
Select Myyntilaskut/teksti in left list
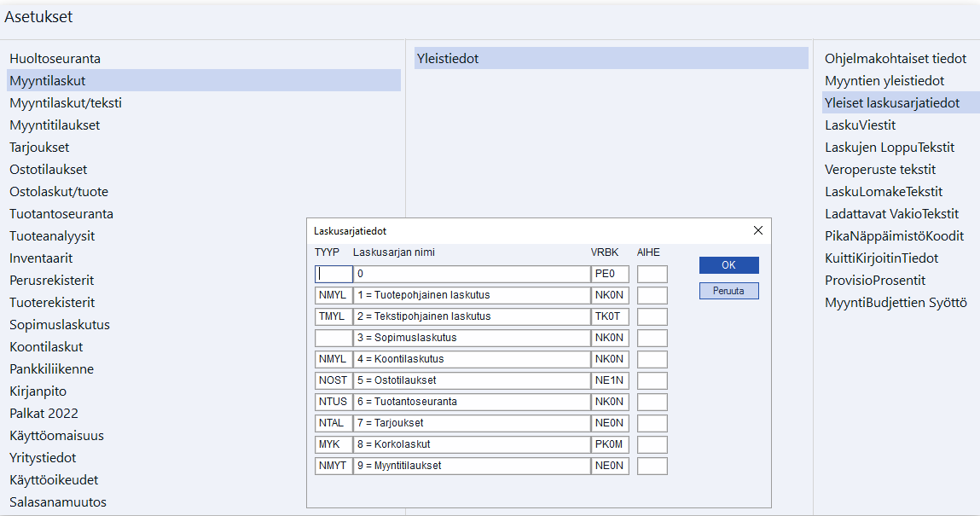pyautogui.click(x=66, y=103)
